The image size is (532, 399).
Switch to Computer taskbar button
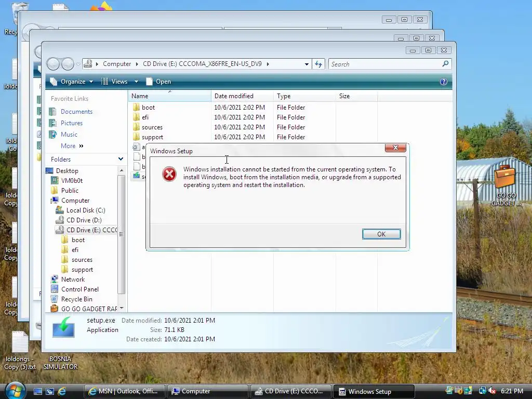click(207, 391)
